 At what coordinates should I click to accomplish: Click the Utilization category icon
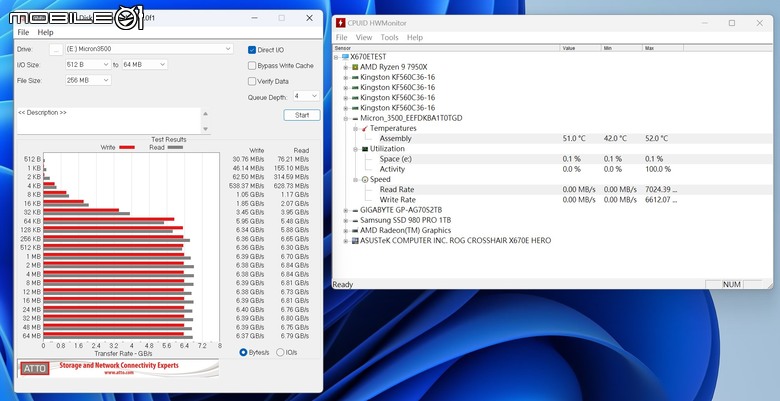click(x=365, y=149)
